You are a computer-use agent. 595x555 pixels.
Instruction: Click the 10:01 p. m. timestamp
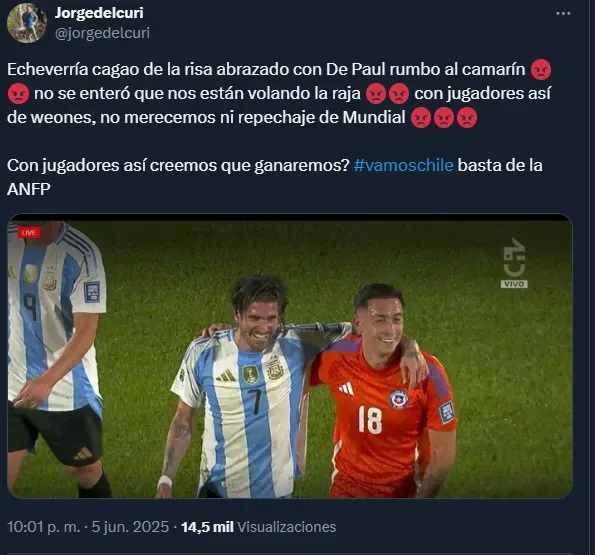(44, 527)
